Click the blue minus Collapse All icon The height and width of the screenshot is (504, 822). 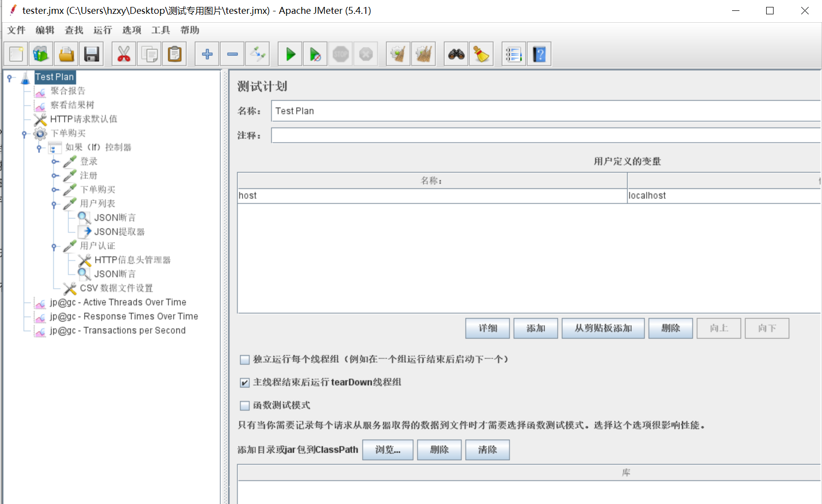click(x=232, y=54)
